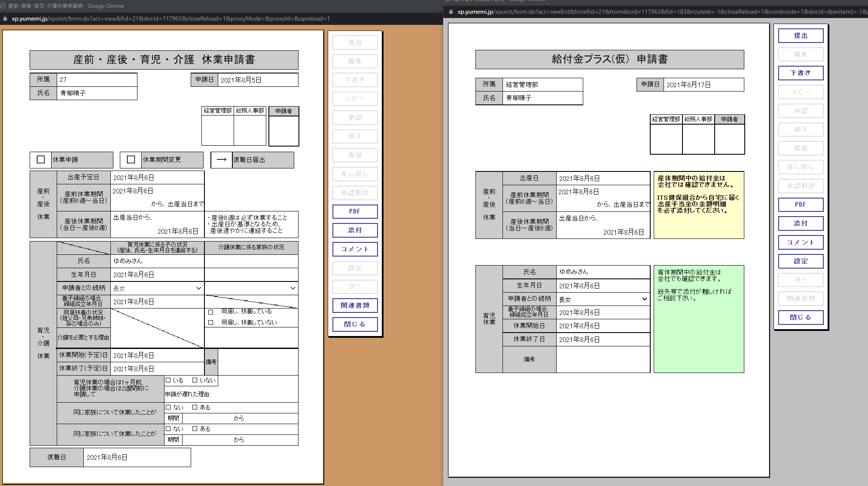Click the 復職日 date field
The width and height of the screenshot is (868, 486).
point(137,457)
